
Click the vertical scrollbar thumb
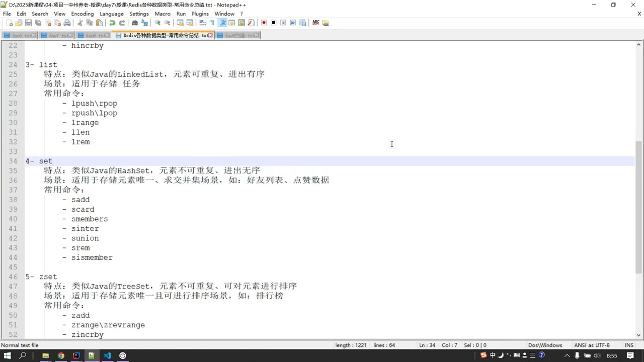tap(639, 207)
